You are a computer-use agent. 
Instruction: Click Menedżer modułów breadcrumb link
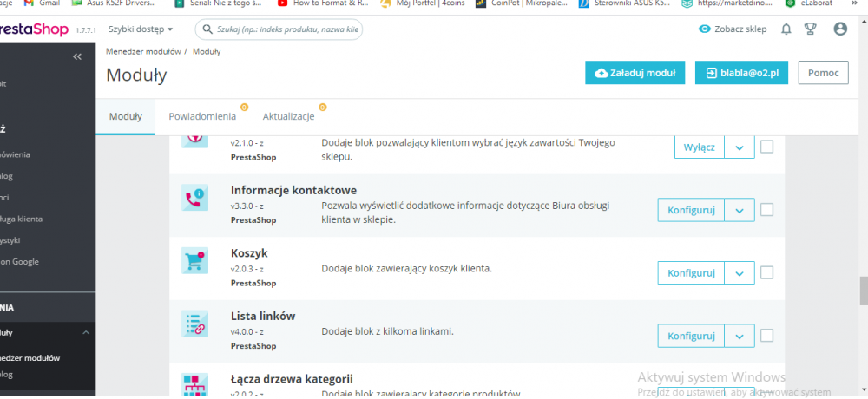143,51
